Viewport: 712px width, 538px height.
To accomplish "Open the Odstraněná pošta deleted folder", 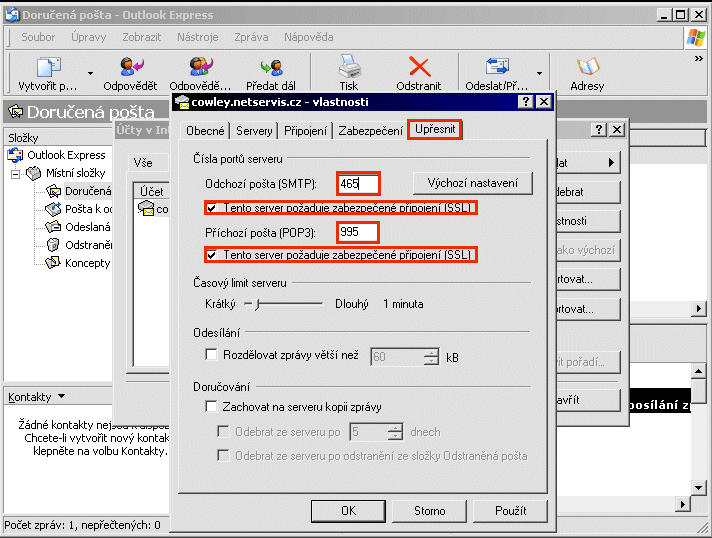I will [79, 245].
